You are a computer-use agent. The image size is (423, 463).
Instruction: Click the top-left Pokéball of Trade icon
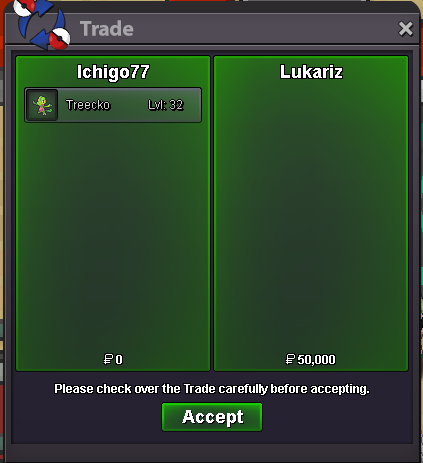pyautogui.click(x=24, y=7)
